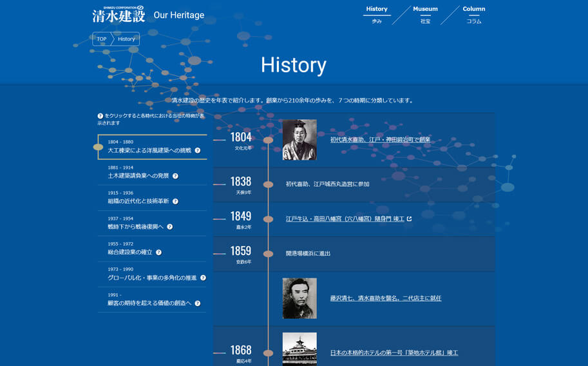
Task: Click the Shimizu Corporation logo
Action: pyautogui.click(x=119, y=14)
